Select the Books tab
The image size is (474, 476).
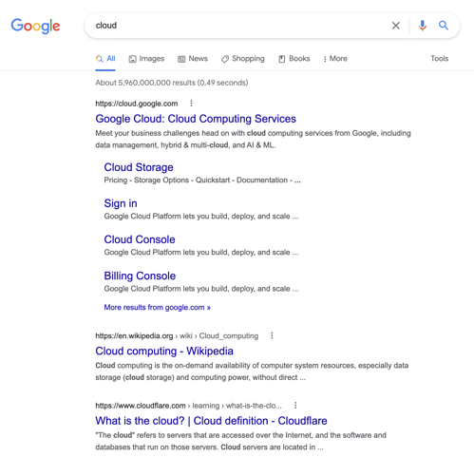(x=294, y=59)
